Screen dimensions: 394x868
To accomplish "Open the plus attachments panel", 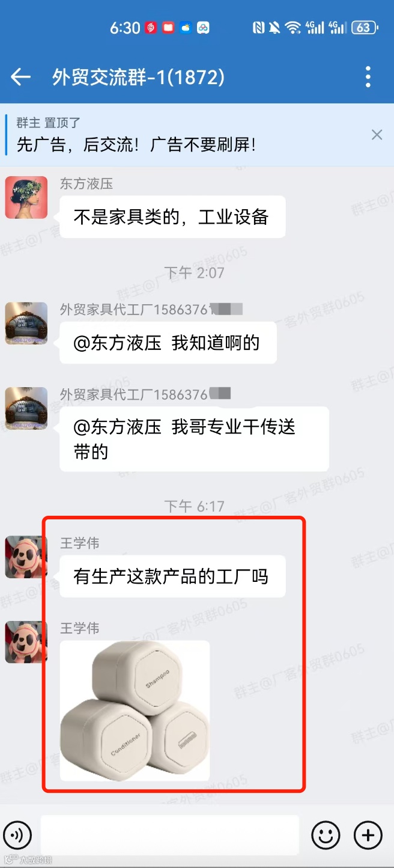I will (x=368, y=835).
